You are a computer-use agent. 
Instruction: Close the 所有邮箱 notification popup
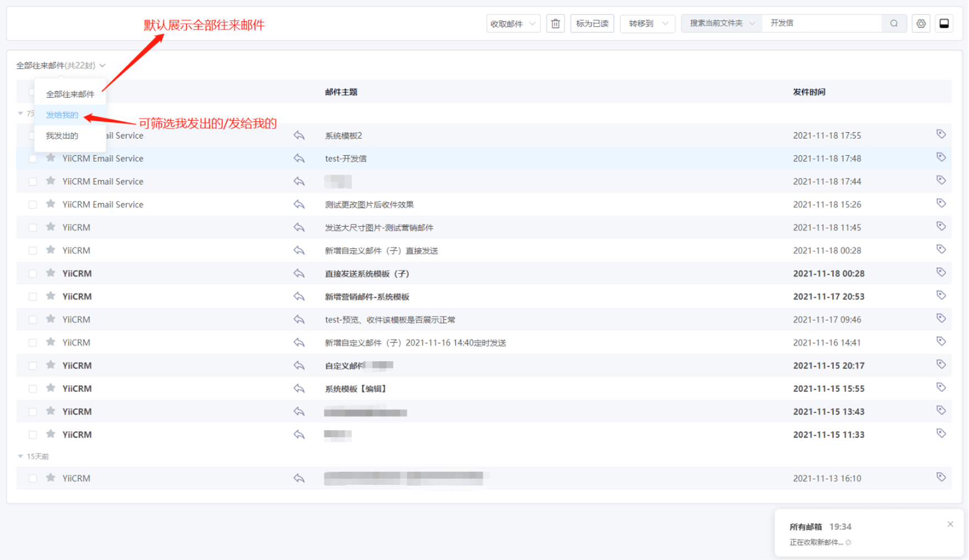coord(950,524)
